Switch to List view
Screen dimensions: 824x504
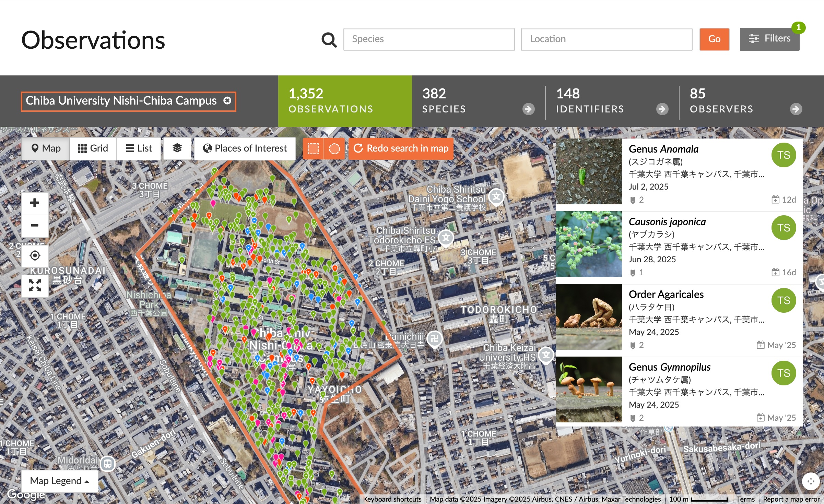click(x=139, y=148)
